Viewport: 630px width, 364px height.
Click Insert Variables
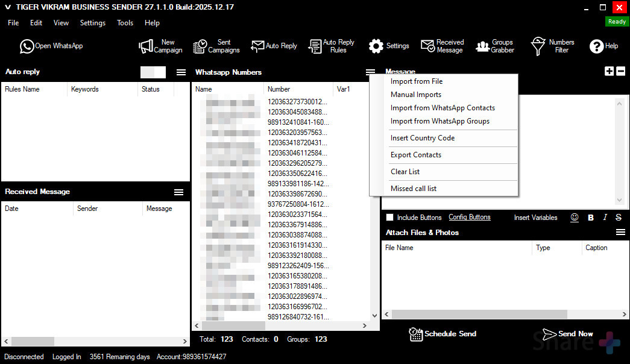pos(535,218)
